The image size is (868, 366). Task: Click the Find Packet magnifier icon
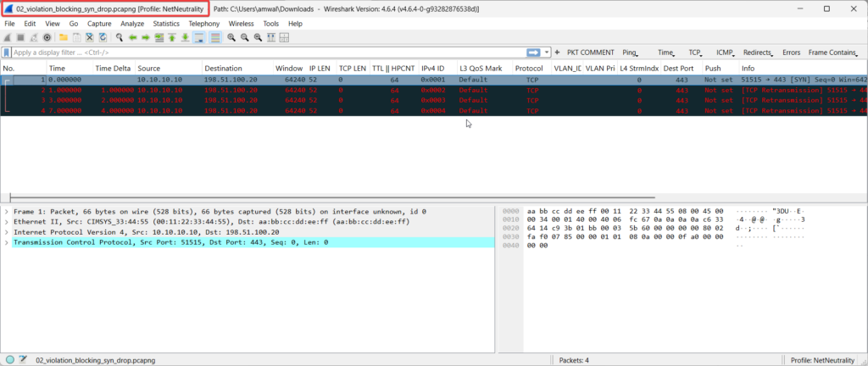pyautogui.click(x=120, y=37)
